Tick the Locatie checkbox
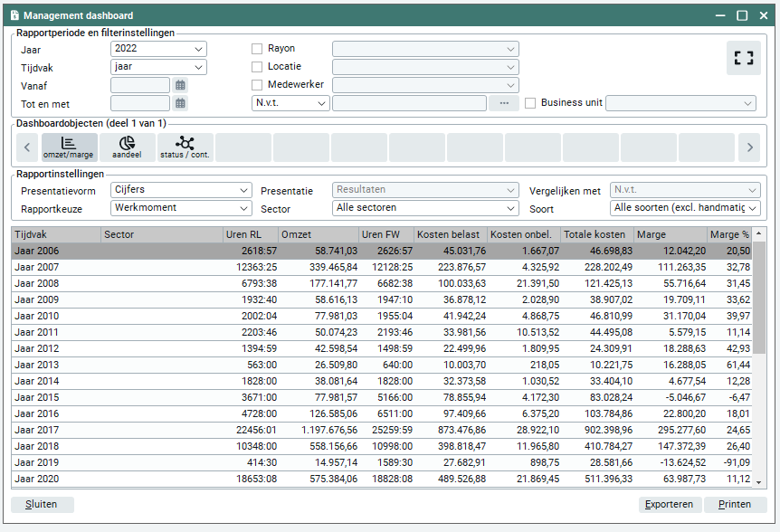Viewport: 780px width, 532px height. pos(257,67)
